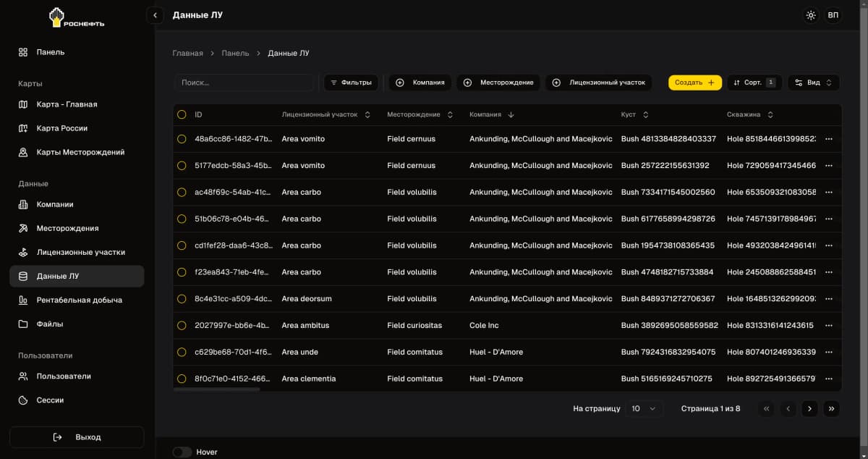Collapse the sidebar with the chevron button
Viewport: 868px width, 459px height.
tap(155, 15)
